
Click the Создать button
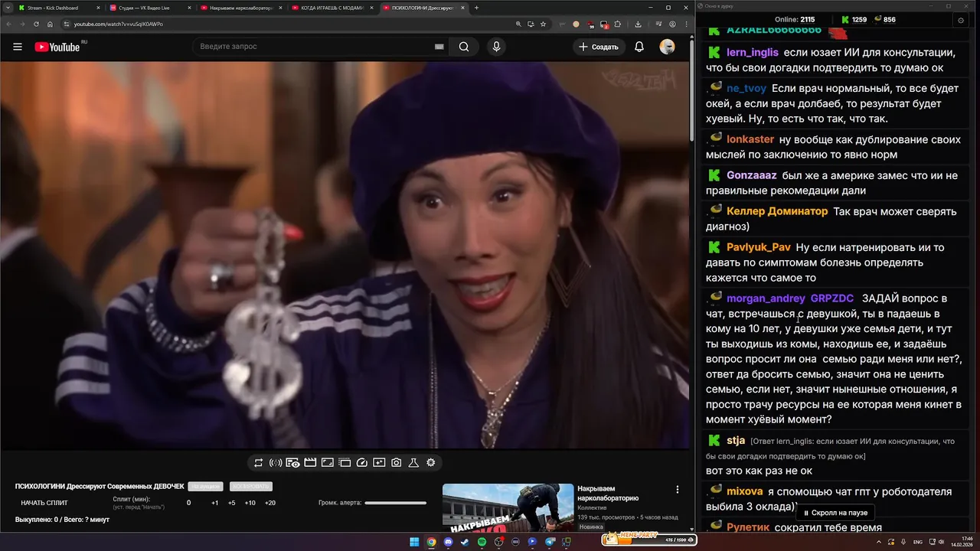599,47
